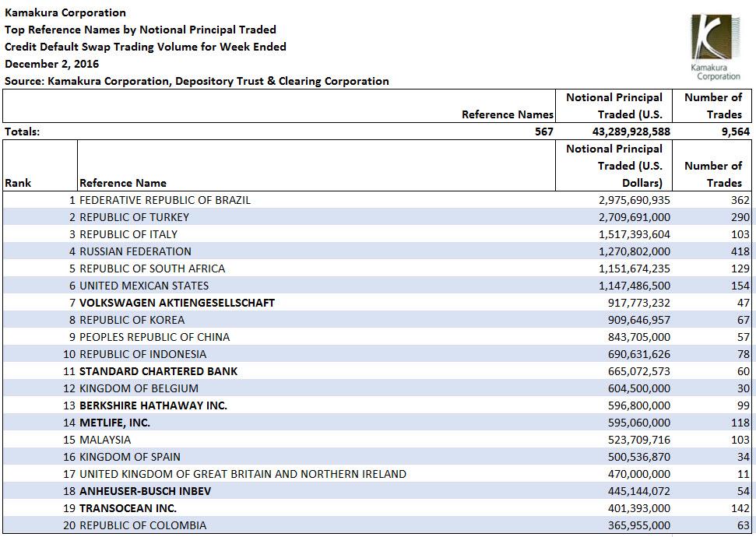This screenshot has width=756, height=537.
Task: Click the Kamakura Corporation logo
Action: 716,47
